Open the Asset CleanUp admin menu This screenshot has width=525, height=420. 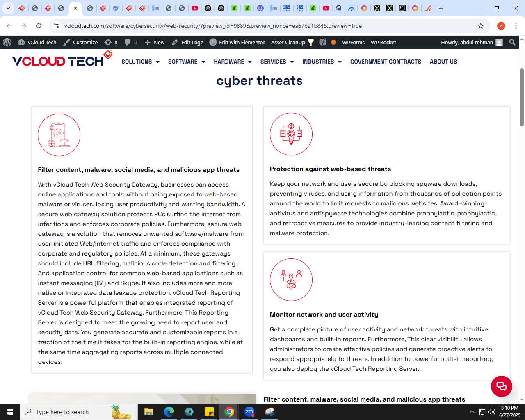pos(292,42)
